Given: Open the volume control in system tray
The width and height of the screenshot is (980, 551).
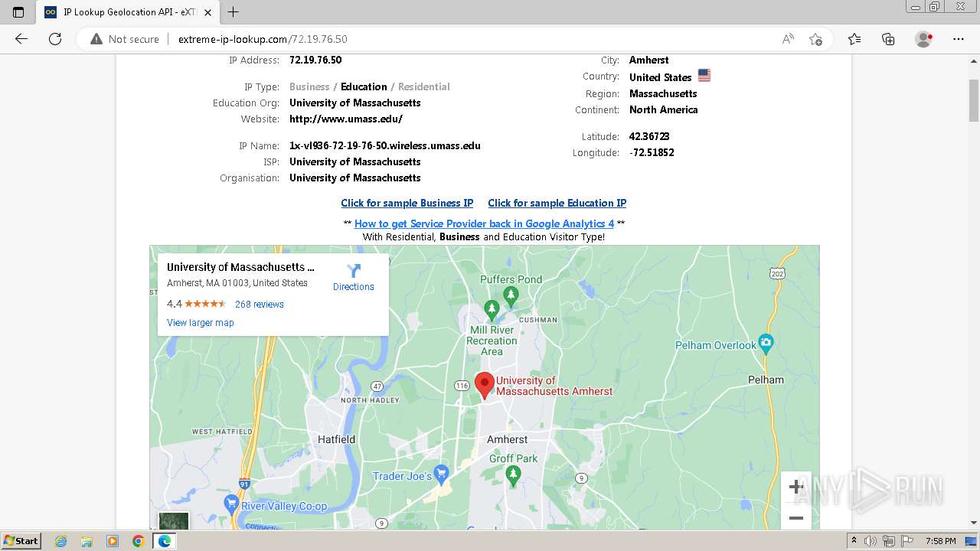Looking at the screenshot, I should tap(871, 541).
